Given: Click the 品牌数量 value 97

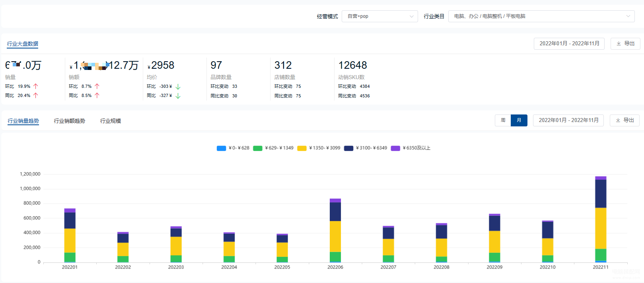Looking at the screenshot, I should (216, 65).
